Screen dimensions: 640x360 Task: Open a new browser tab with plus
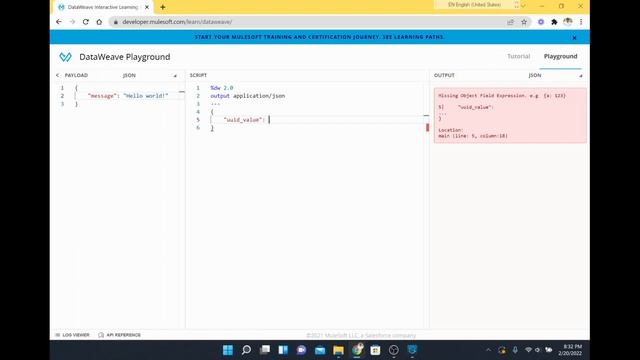(x=162, y=7)
